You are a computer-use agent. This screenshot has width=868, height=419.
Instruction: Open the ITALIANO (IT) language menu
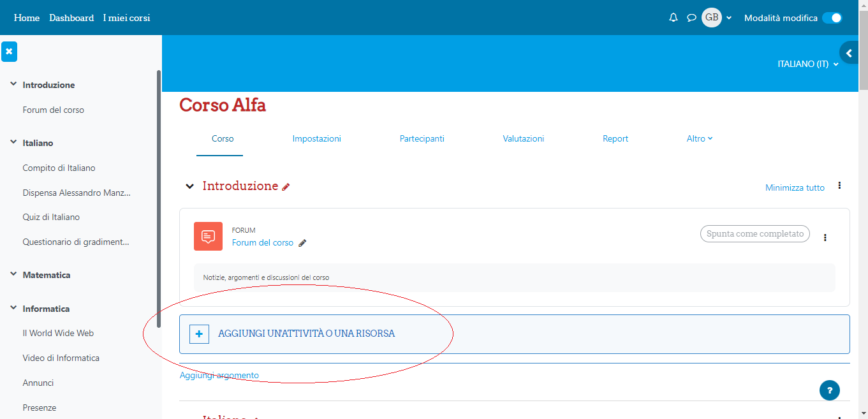808,64
